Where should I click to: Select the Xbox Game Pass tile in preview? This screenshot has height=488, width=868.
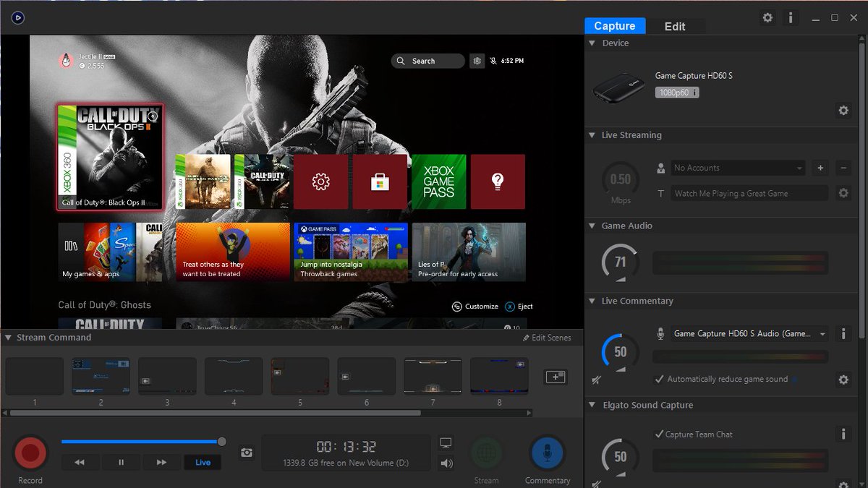tap(439, 181)
